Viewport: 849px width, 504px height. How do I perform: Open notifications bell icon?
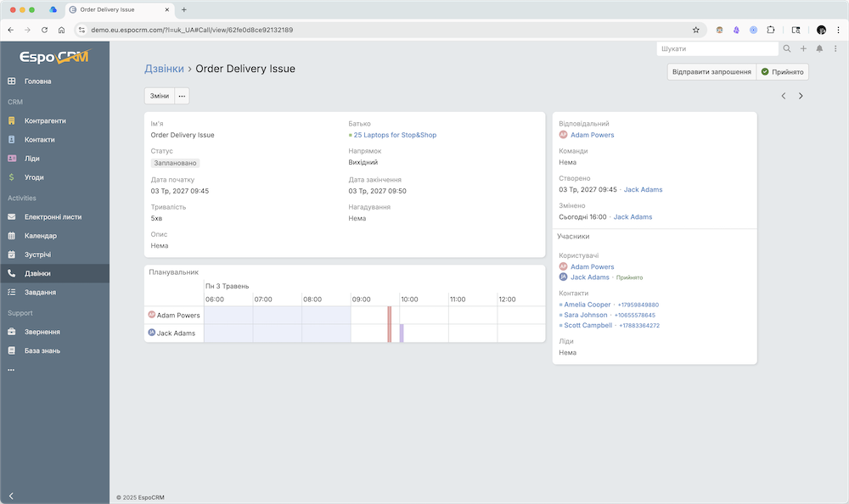tap(820, 48)
